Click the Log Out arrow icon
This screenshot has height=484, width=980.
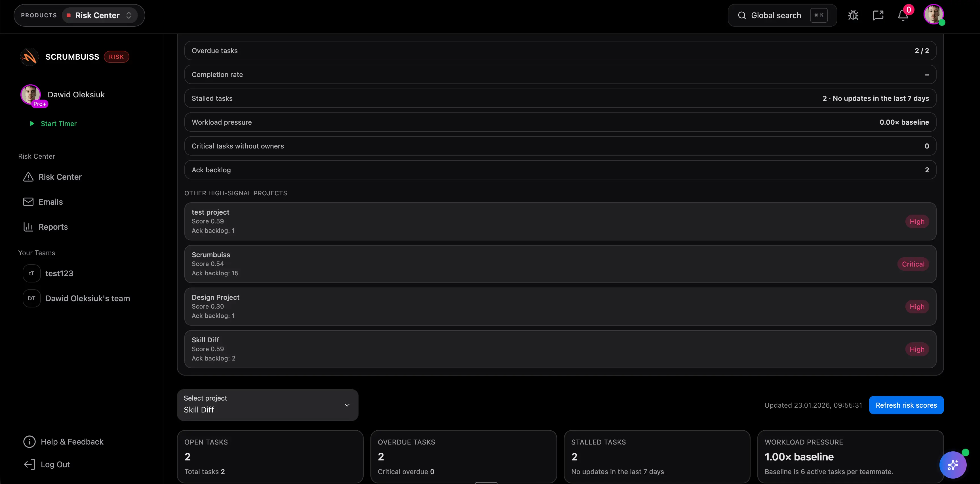click(x=29, y=464)
